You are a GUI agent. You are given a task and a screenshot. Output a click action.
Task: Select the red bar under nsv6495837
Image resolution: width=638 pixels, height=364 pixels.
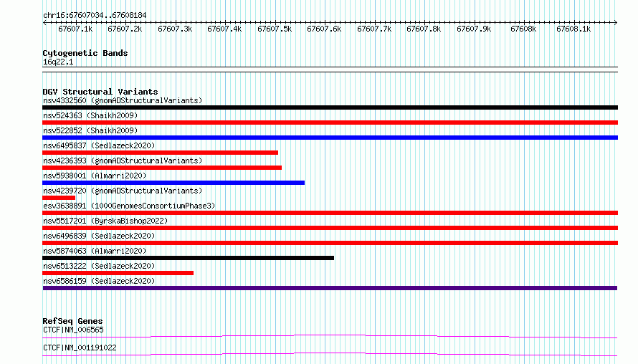click(161, 153)
